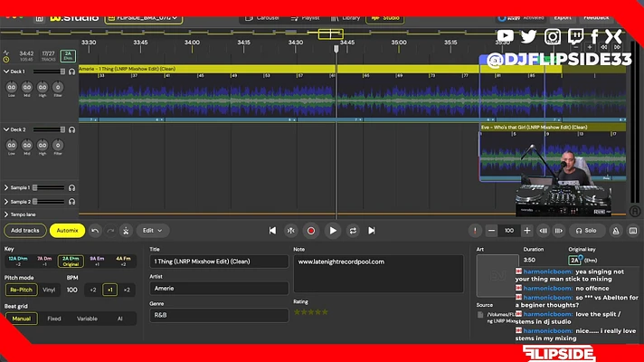Select the 4A Fm key option
This screenshot has height=362, width=644.
pyautogui.click(x=123, y=262)
